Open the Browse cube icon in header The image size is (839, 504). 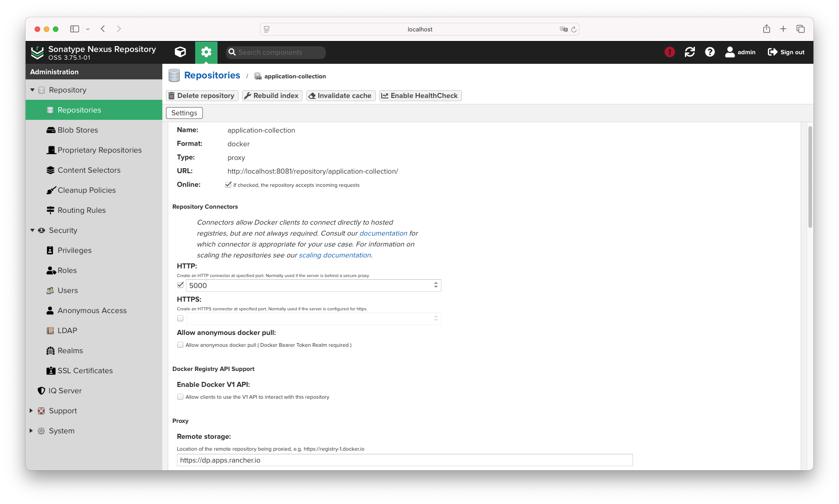pos(180,52)
